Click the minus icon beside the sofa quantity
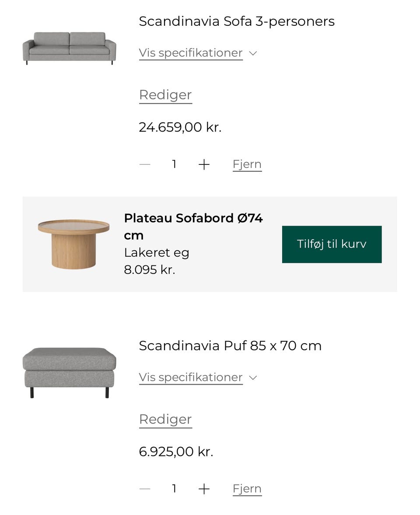The width and height of the screenshot is (420, 515). click(144, 164)
